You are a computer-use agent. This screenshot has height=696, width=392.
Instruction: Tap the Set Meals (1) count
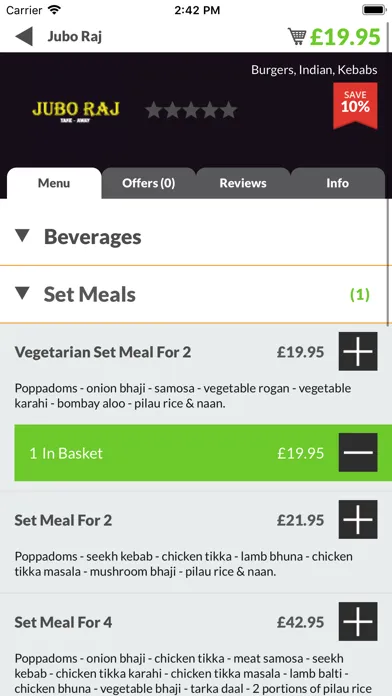pyautogui.click(x=360, y=294)
